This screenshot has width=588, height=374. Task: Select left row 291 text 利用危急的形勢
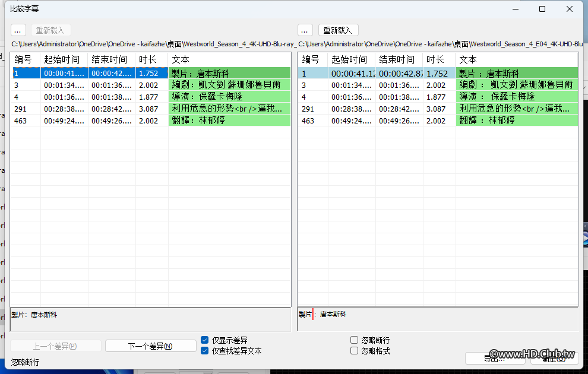(x=229, y=109)
